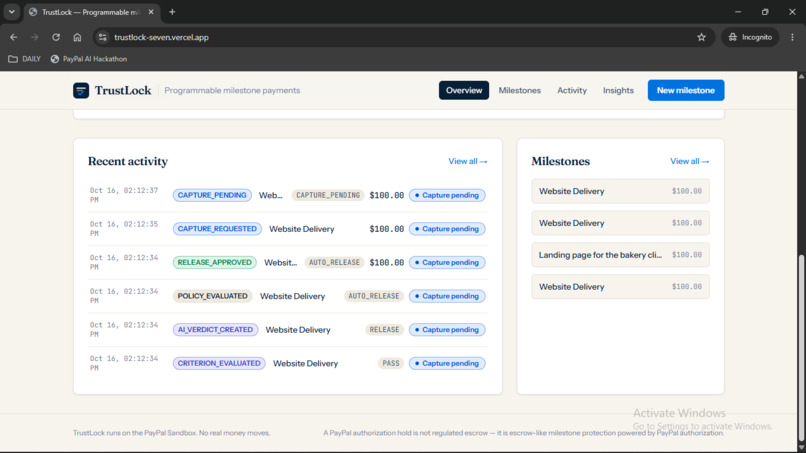Open the Insights nav tab
The height and width of the screenshot is (453, 806).
(x=618, y=90)
